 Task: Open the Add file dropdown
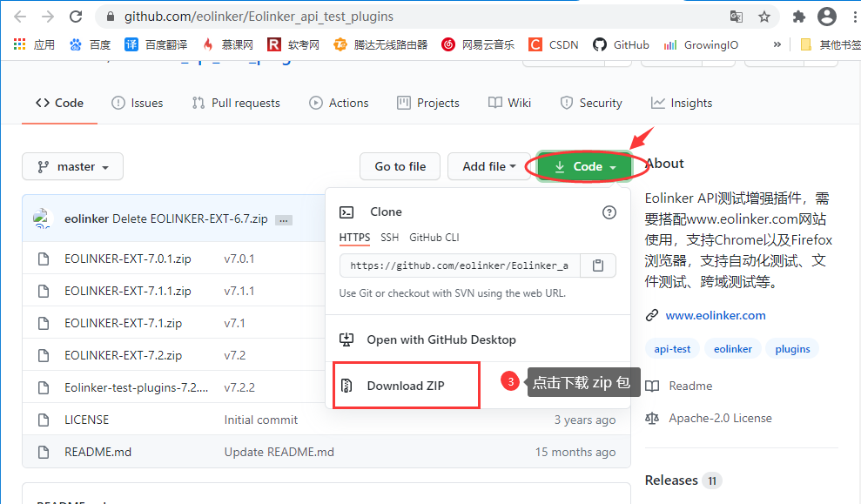[488, 166]
